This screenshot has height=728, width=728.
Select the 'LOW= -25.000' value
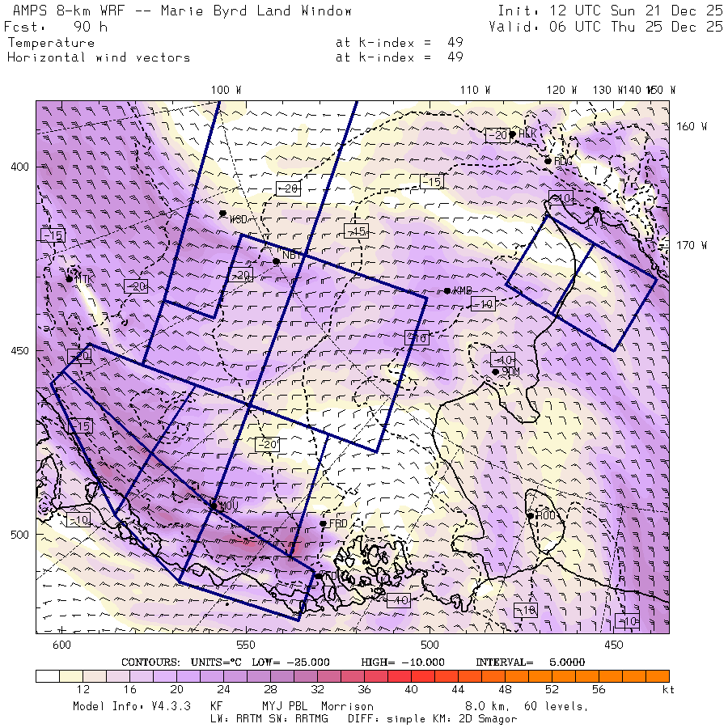(x=290, y=662)
